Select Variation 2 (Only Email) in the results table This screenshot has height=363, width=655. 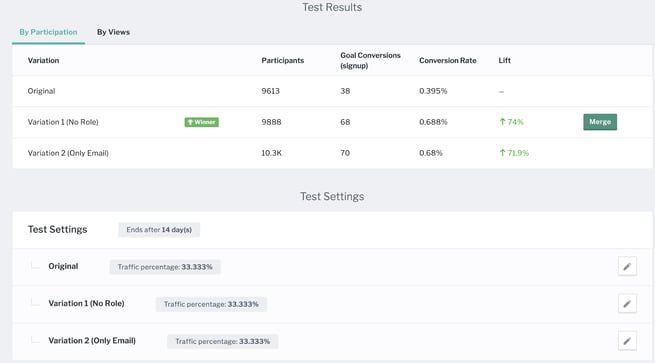(68, 153)
